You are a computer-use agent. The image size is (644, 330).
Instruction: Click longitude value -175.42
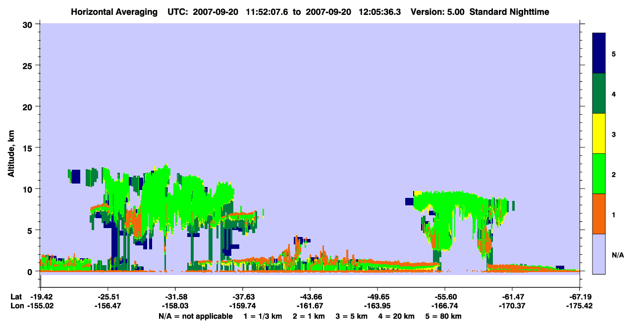click(x=579, y=306)
